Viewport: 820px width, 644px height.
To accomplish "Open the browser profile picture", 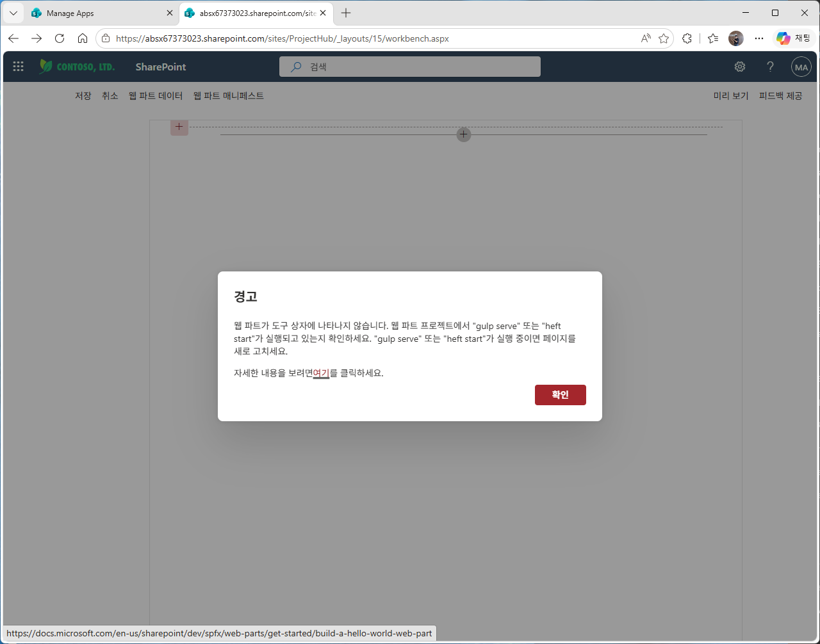I will coord(736,38).
